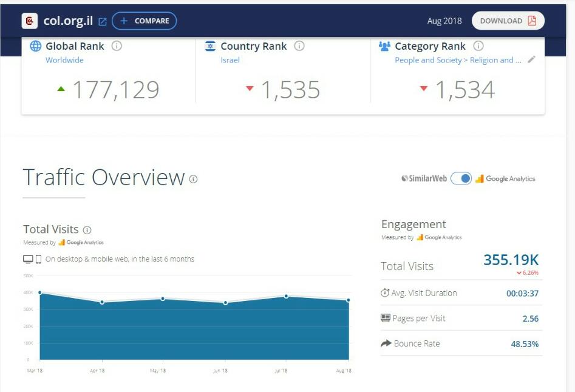Click the Traffic Overview info icon
Image resolution: width=575 pixels, height=392 pixels.
[193, 179]
